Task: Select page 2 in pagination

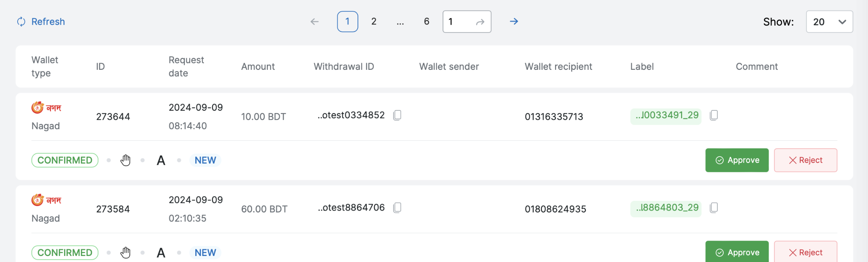Action: (x=374, y=21)
